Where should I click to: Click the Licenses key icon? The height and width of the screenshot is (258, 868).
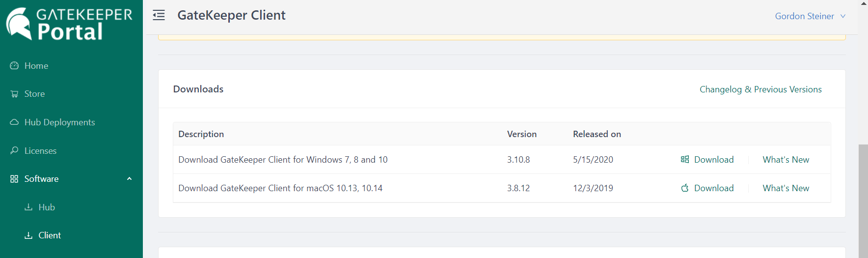(14, 150)
